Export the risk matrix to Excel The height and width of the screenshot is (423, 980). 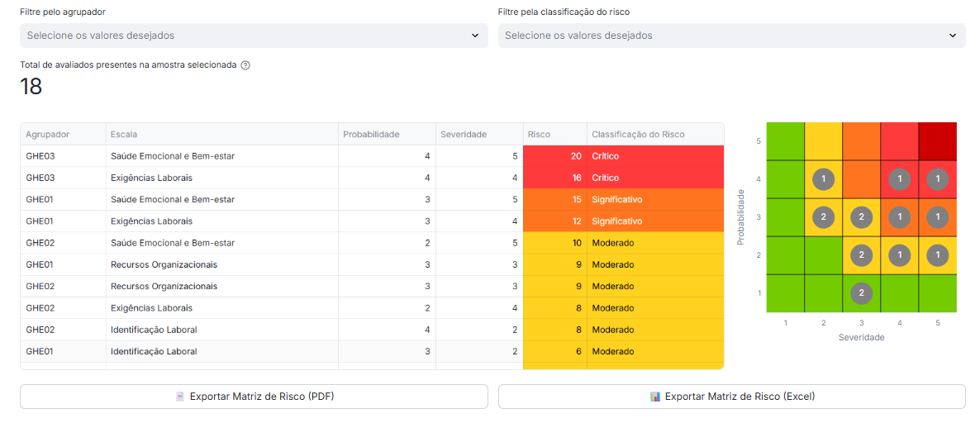731,397
